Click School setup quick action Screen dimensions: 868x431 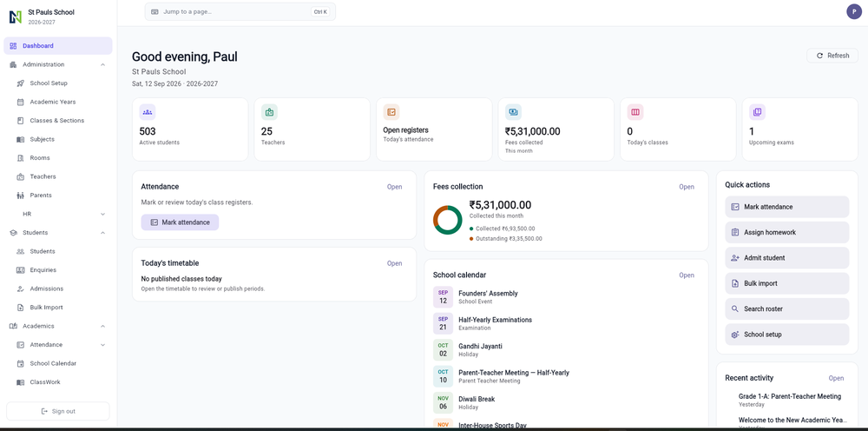[x=786, y=335]
